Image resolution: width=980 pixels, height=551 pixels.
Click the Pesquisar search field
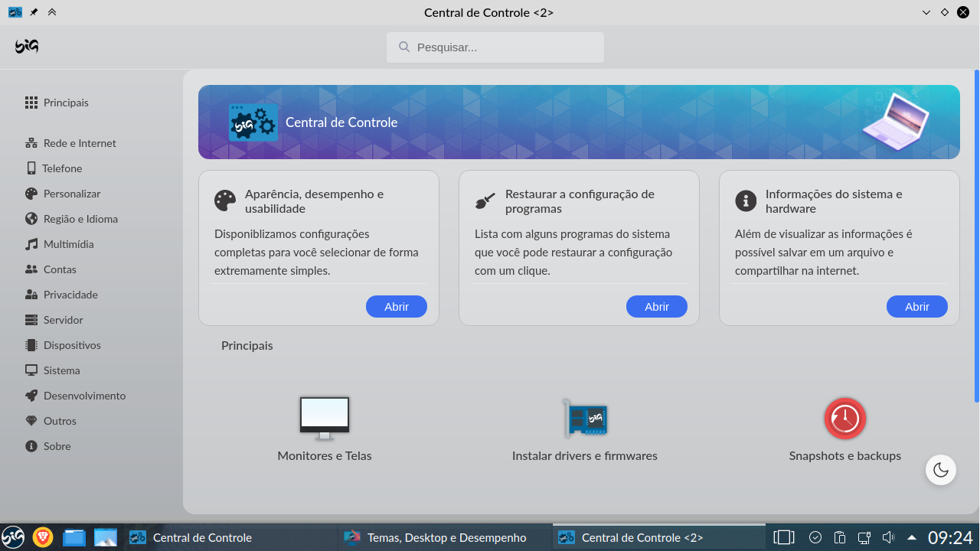tap(495, 47)
